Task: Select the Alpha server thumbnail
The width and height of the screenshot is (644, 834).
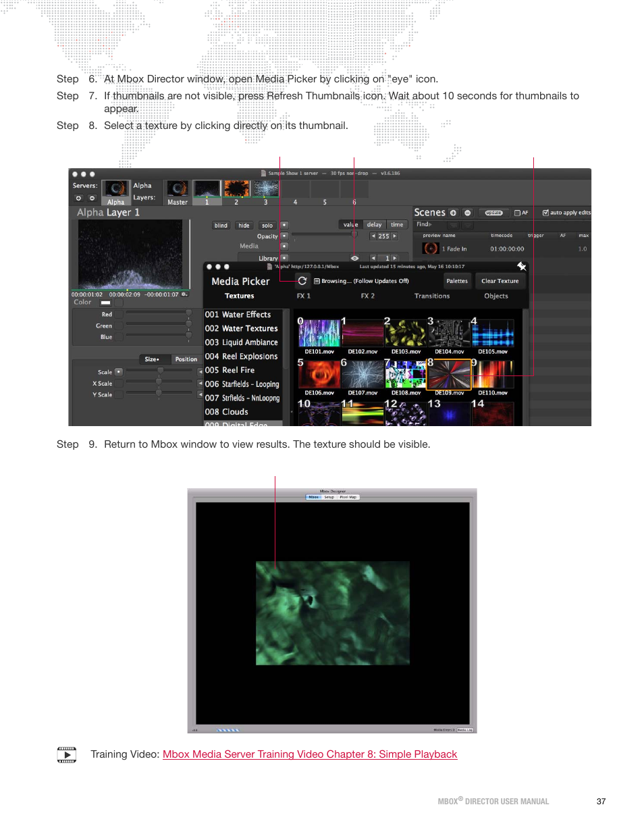Action: [116, 192]
